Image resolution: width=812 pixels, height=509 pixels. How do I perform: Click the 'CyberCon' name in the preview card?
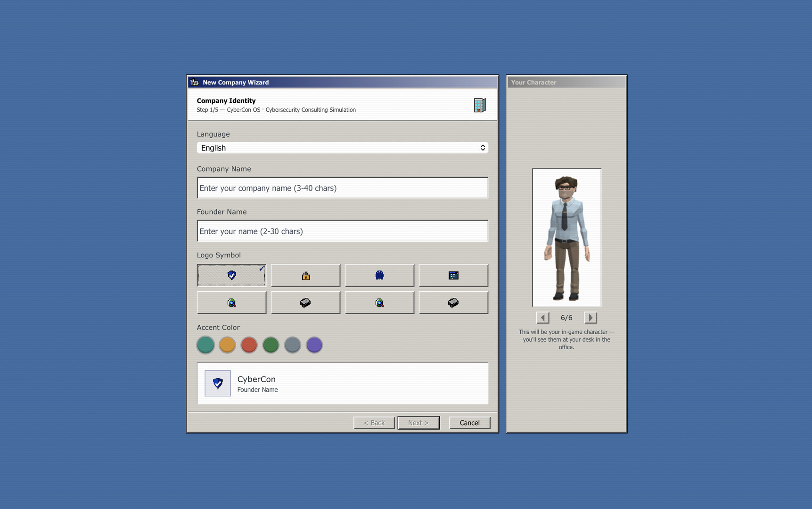[256, 379]
